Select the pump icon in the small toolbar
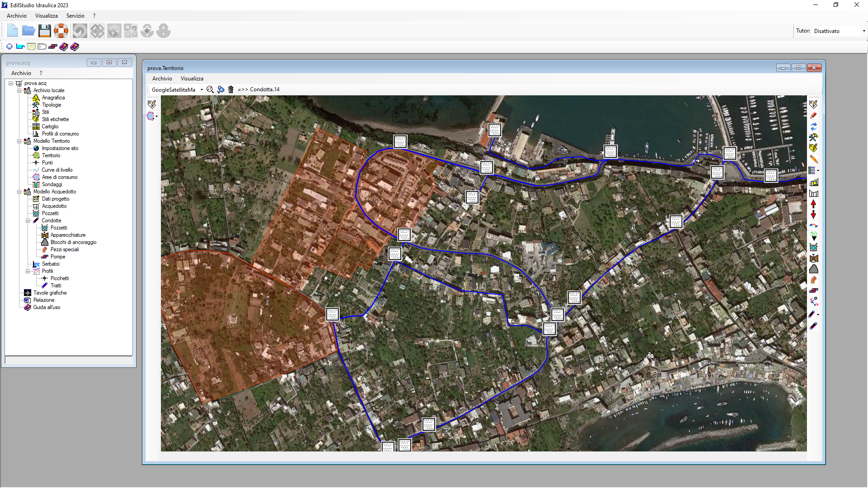Viewport: 868px width, 488px height. coord(53,47)
